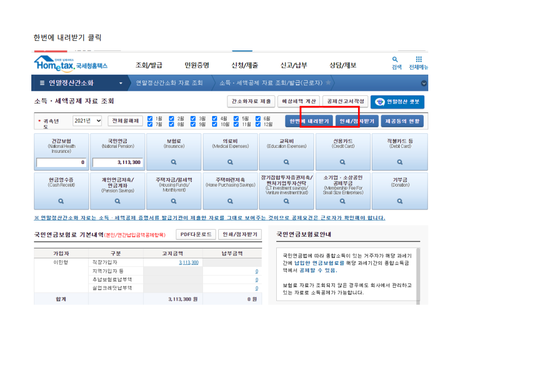Click 추납보험료납부액 0 link
Screen dimensions: 551x392
[257, 279]
